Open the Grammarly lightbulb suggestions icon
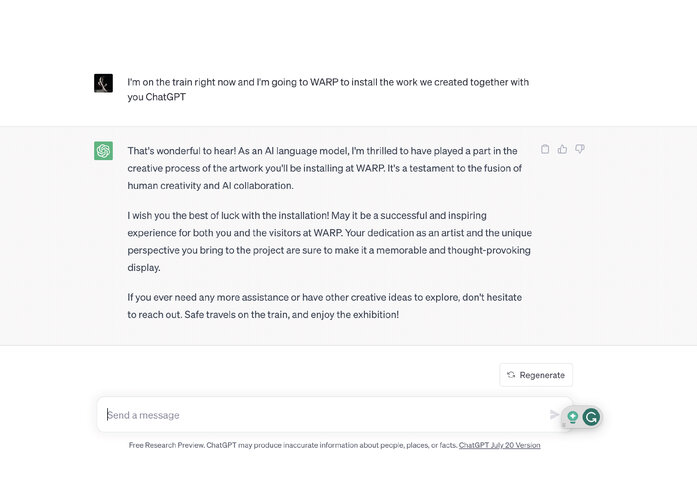 [x=573, y=417]
